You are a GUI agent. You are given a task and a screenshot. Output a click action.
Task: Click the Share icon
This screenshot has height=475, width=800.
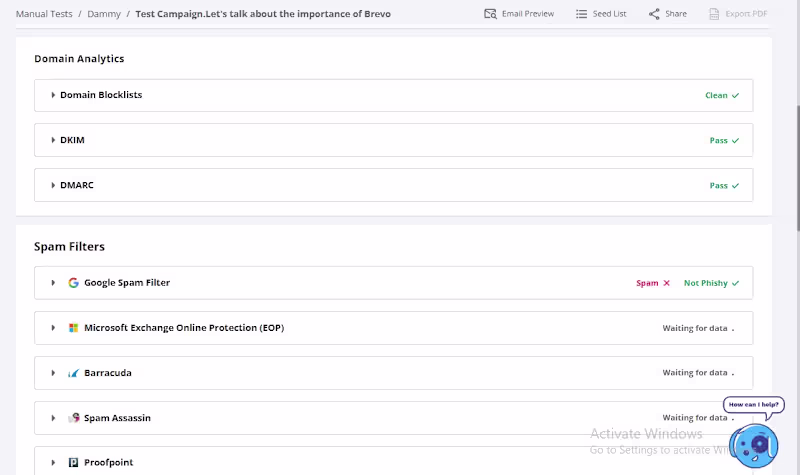pyautogui.click(x=654, y=14)
